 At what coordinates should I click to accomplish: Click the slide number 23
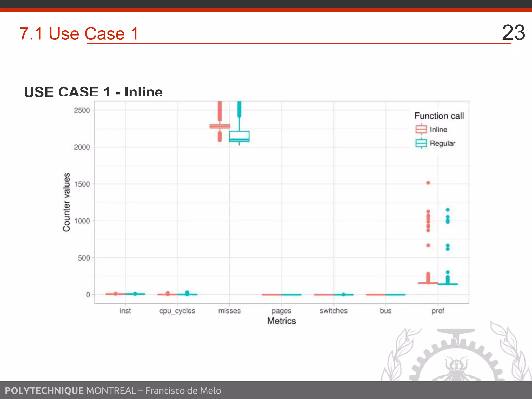tap(513, 32)
